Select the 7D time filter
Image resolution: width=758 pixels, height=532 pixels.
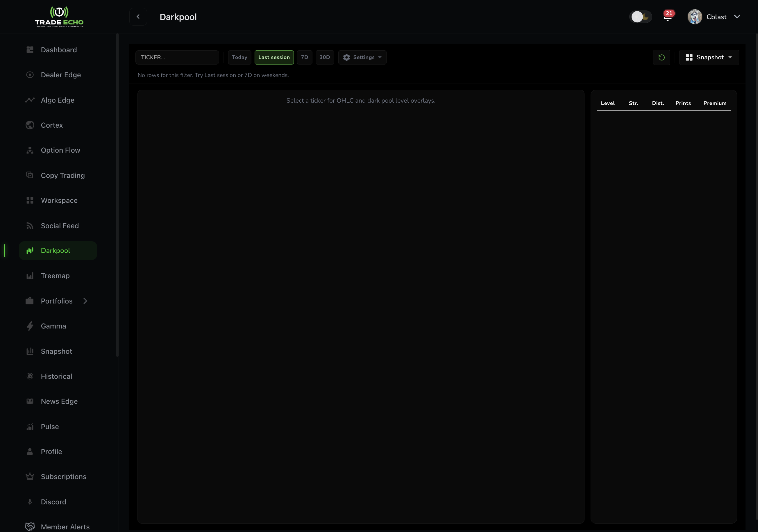click(x=304, y=58)
